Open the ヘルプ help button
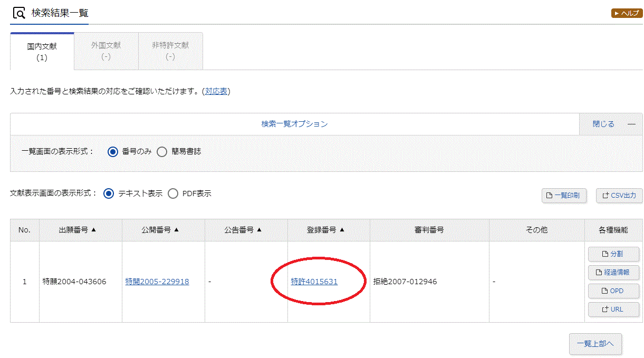The height and width of the screenshot is (358, 644). point(627,13)
